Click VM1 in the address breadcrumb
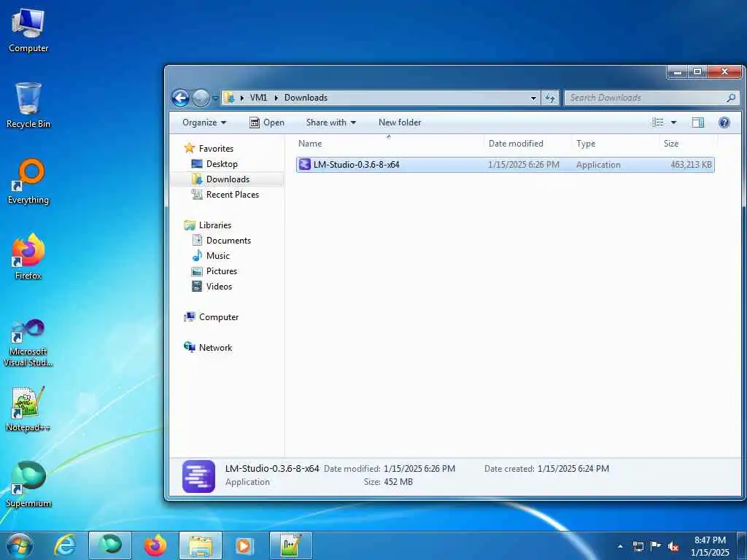The image size is (747, 560). [258, 98]
